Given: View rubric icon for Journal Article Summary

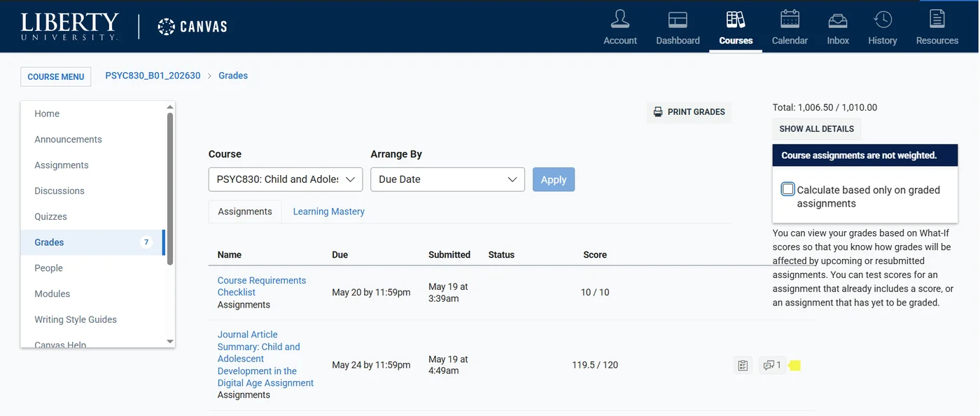Looking at the screenshot, I should click(x=743, y=365).
